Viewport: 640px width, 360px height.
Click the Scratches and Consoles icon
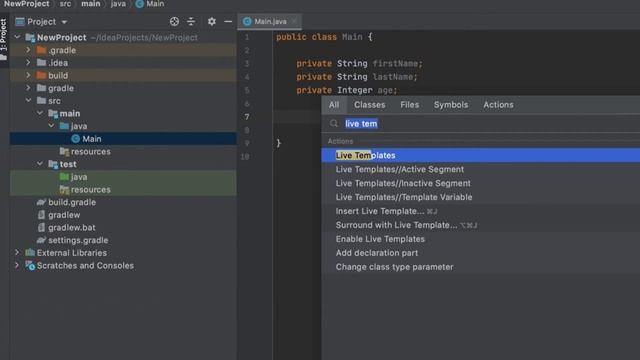coord(30,266)
